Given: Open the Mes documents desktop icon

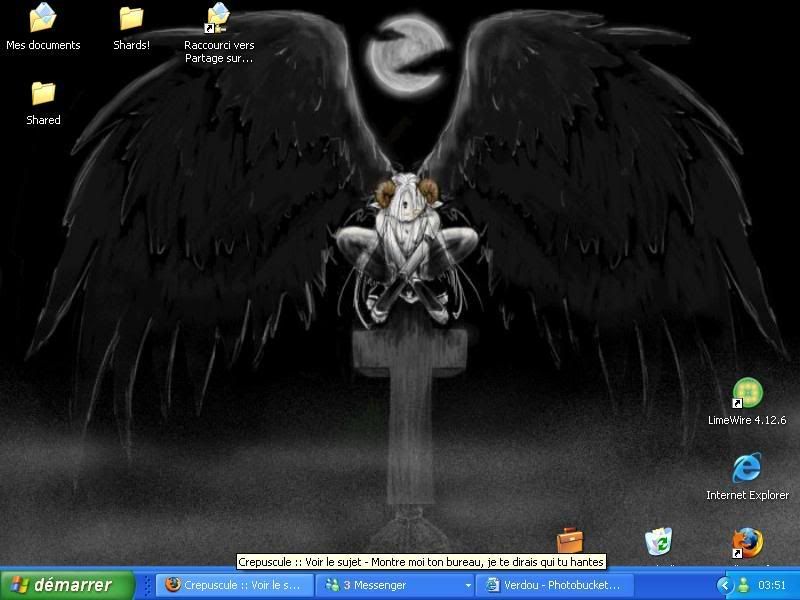Looking at the screenshot, I should coord(43,27).
